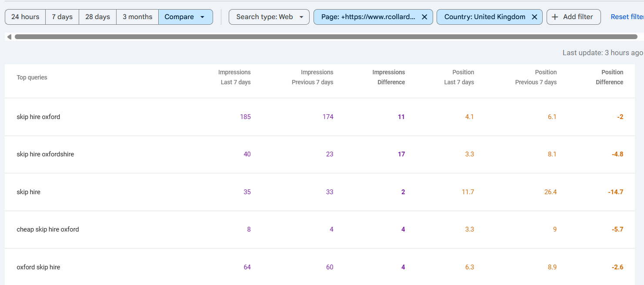The image size is (644, 285).
Task: Open the Compare date range dropdown
Action: 185,17
